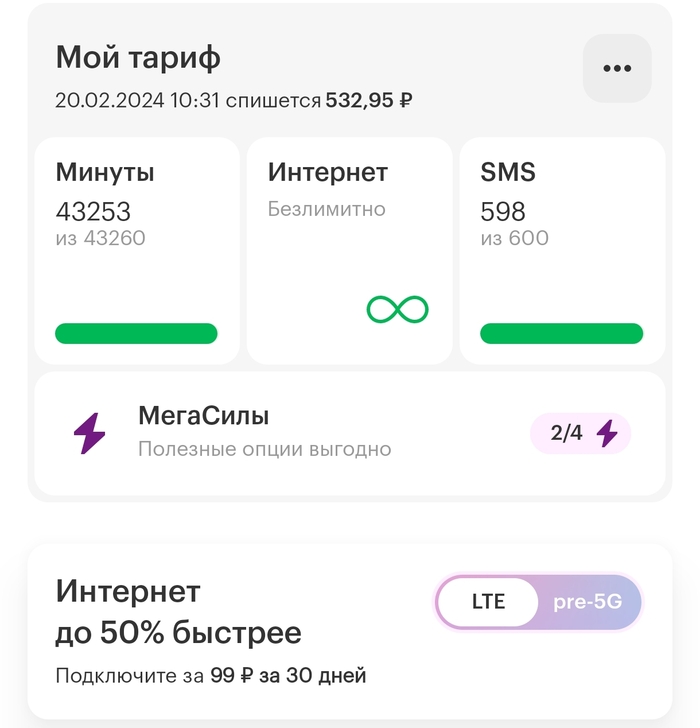The width and height of the screenshot is (700, 728).
Task: Tap the green infinity icon
Action: (397, 308)
